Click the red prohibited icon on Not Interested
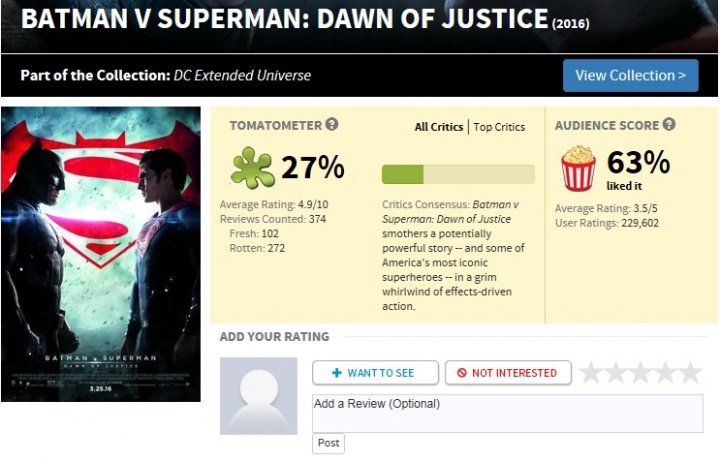 (461, 373)
